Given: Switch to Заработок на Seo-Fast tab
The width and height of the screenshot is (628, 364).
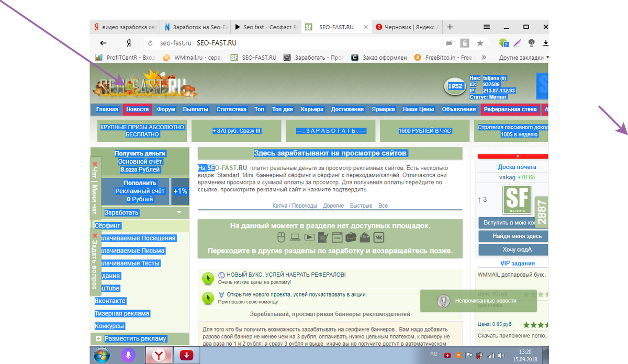Looking at the screenshot, I should [x=195, y=27].
